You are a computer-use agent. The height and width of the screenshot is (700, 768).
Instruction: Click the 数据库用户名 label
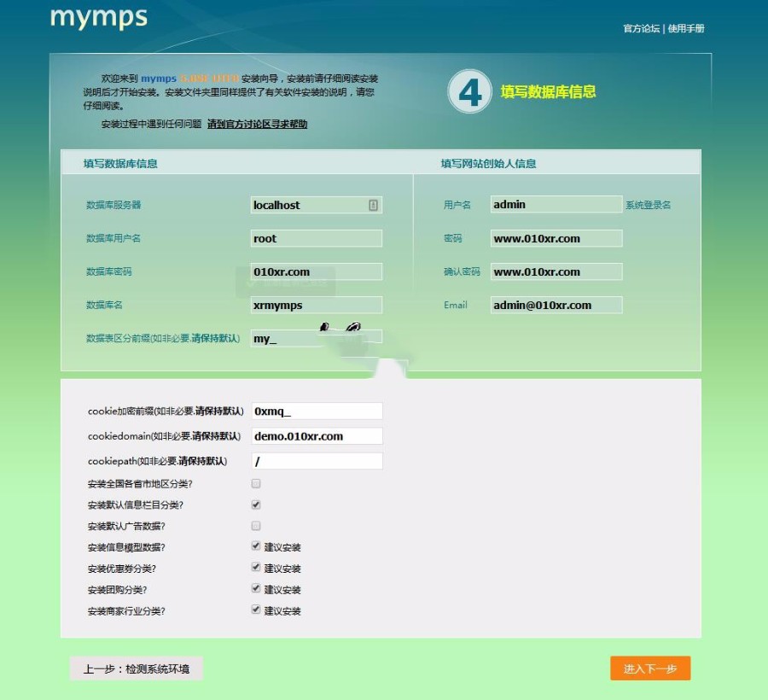pyautogui.click(x=113, y=238)
